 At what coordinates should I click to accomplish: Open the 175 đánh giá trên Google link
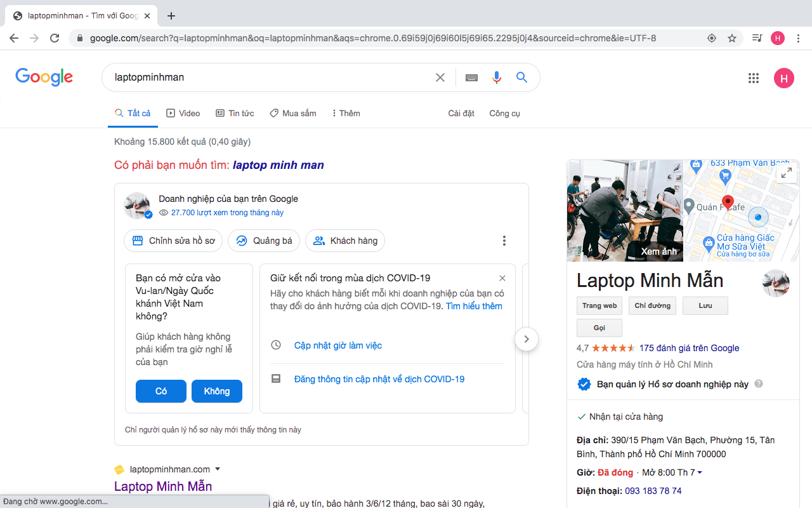[x=690, y=348]
